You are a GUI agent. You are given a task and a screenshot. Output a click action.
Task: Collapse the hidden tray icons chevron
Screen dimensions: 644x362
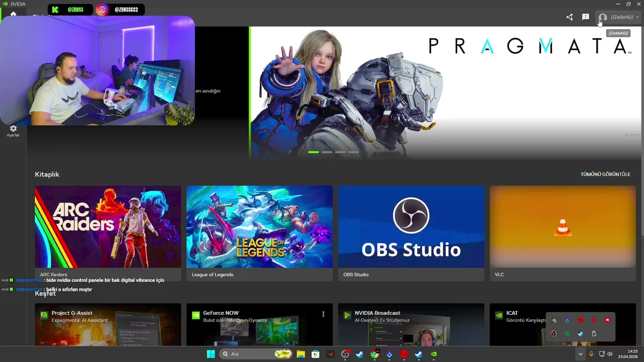click(580, 354)
